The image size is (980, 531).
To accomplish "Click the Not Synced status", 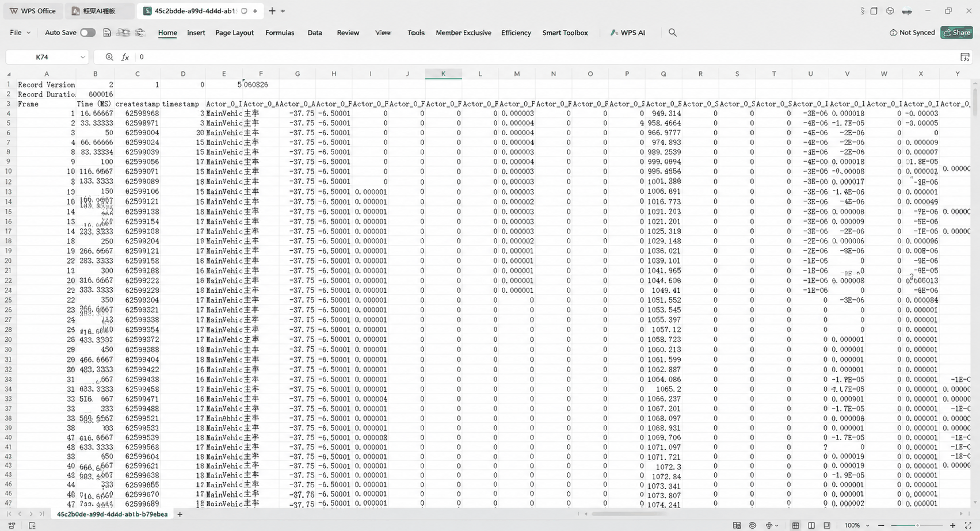I will 912,33.
